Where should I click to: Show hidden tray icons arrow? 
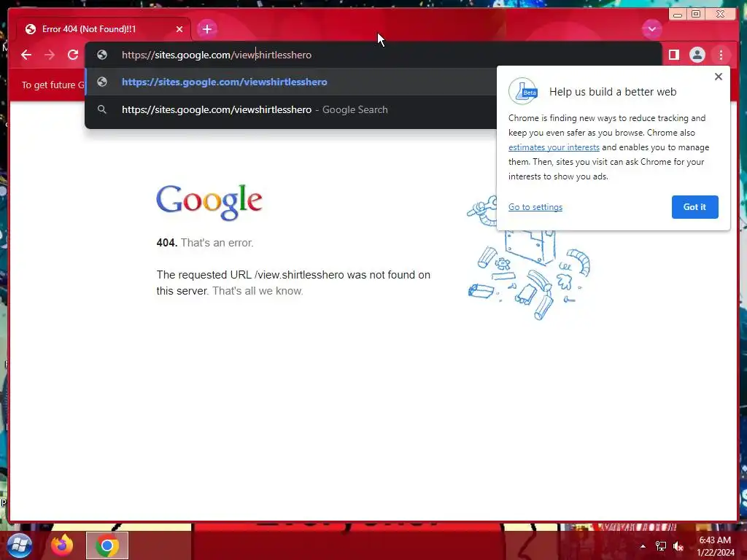643,546
